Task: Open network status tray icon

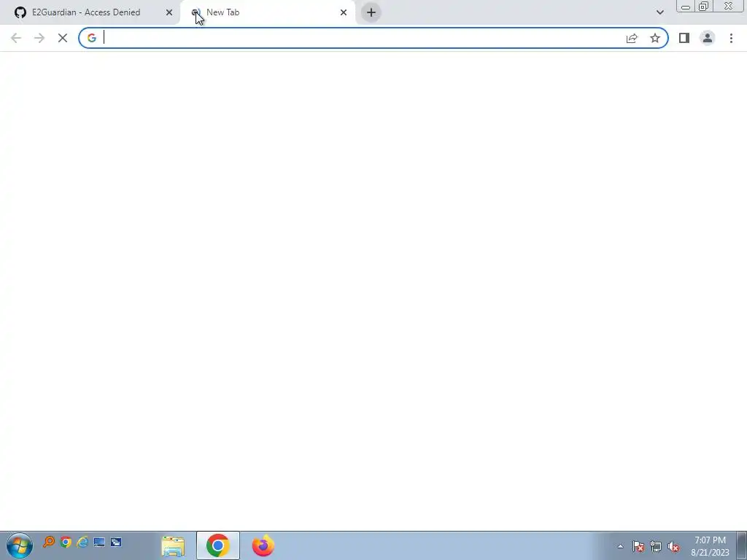Action: pos(656,546)
